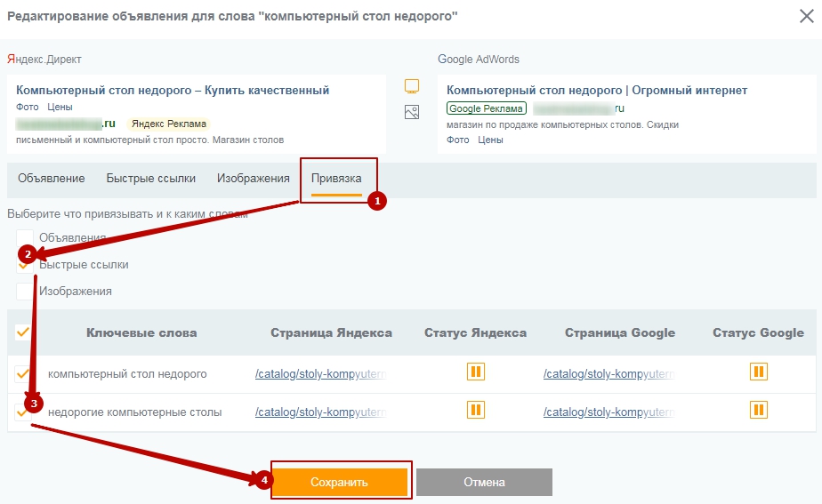Check the "Изображения" checkbox
Screen dimensions: 822x504
click(24, 292)
